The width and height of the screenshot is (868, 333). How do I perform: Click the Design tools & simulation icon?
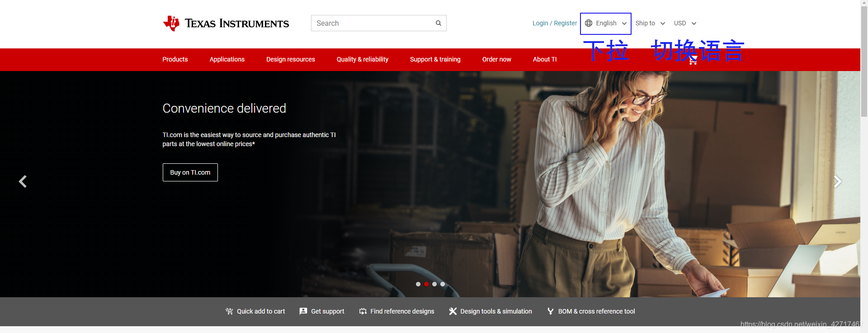coord(453,311)
